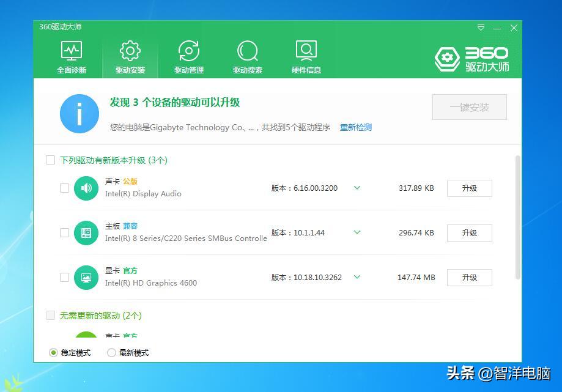The width and height of the screenshot is (562, 392).
Task: Check the Intel 8 Series SMBus checkbox
Action: tap(64, 233)
